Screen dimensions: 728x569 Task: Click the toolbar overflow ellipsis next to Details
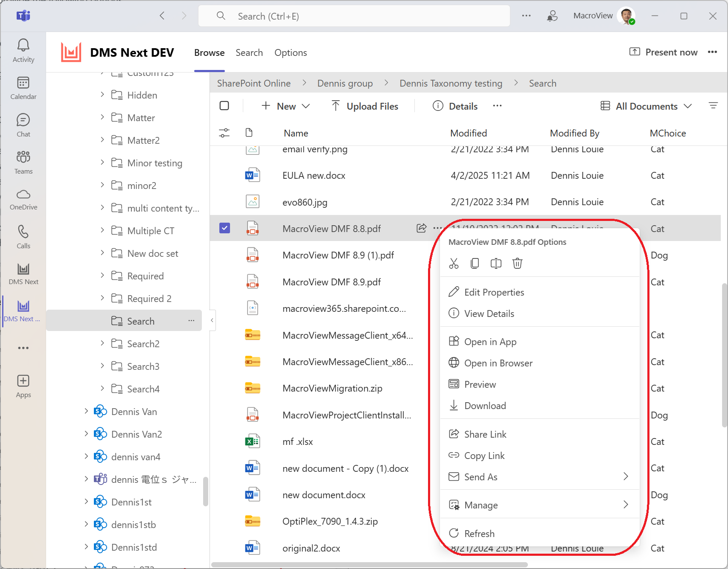click(497, 106)
